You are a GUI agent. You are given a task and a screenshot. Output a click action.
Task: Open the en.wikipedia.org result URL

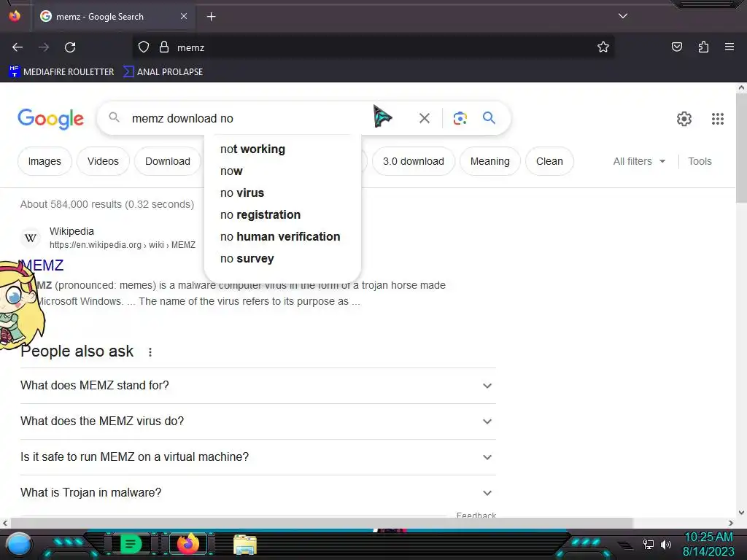point(123,245)
